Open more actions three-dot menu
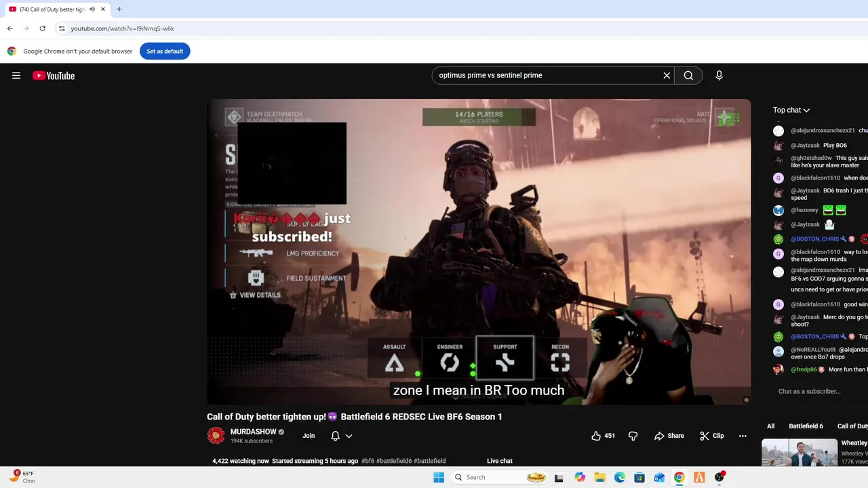Screen dimensions: 868x488 pos(743,436)
